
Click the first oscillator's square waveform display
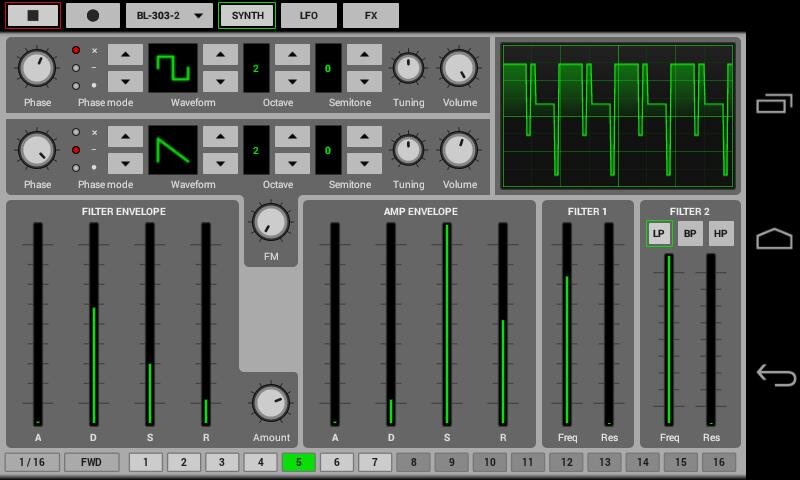172,68
